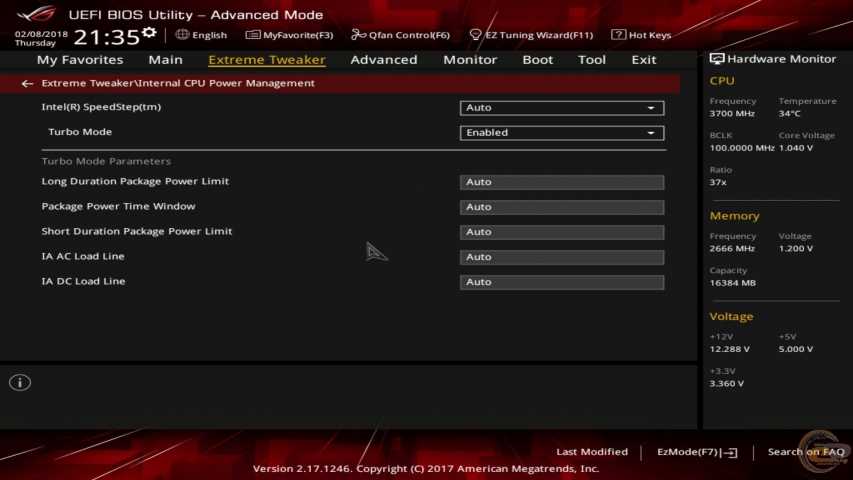This screenshot has width=853, height=480.
Task: Show the Hot Keys list
Action: click(x=641, y=35)
